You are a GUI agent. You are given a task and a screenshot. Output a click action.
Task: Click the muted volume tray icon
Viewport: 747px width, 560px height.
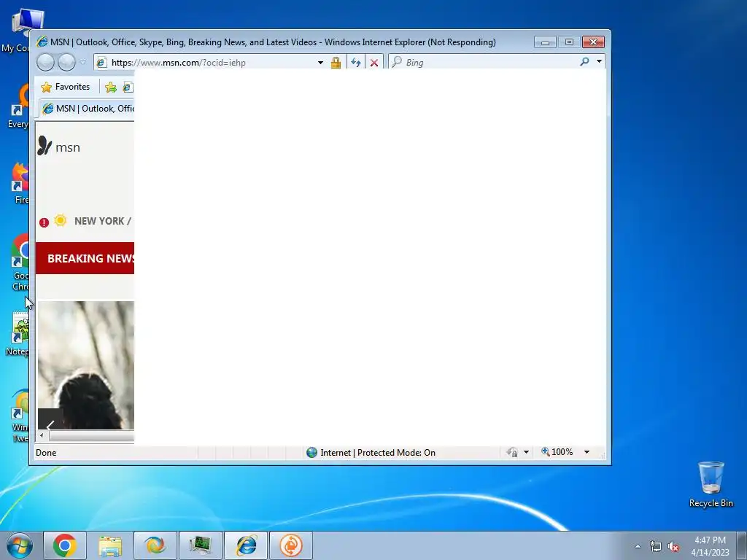pos(673,547)
